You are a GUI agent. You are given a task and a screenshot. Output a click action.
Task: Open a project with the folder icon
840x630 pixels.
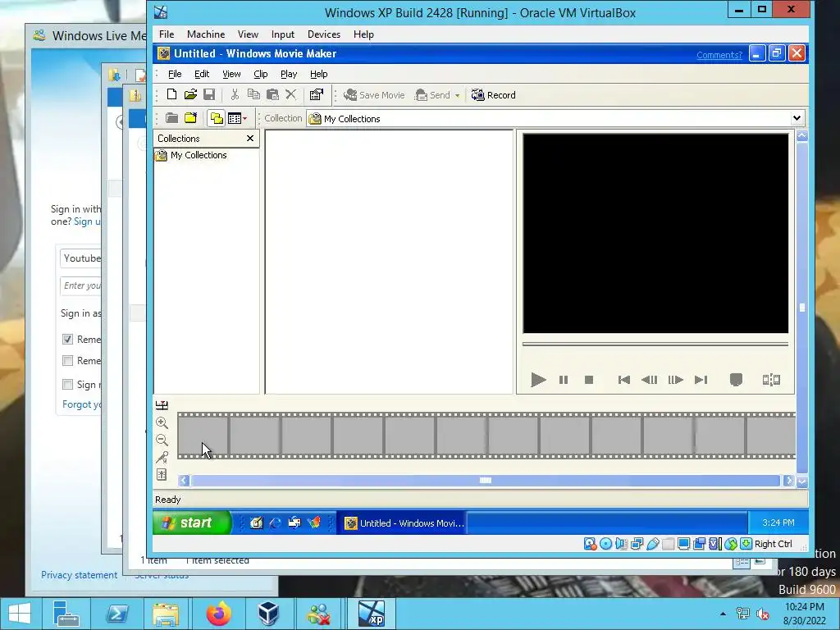pos(190,95)
